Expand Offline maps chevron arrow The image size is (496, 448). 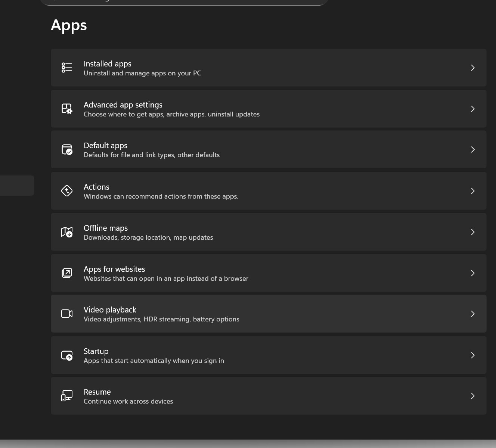(x=473, y=232)
